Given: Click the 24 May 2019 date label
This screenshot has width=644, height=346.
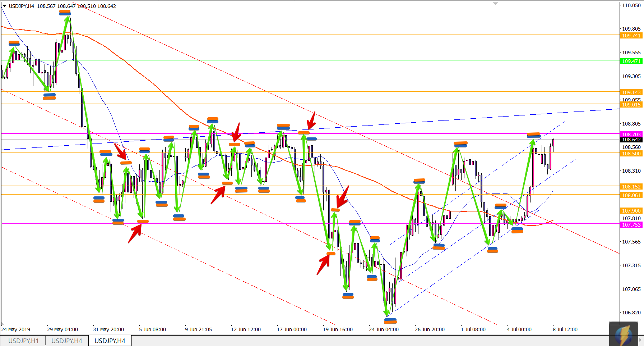Looking at the screenshot, I should coord(16,329).
